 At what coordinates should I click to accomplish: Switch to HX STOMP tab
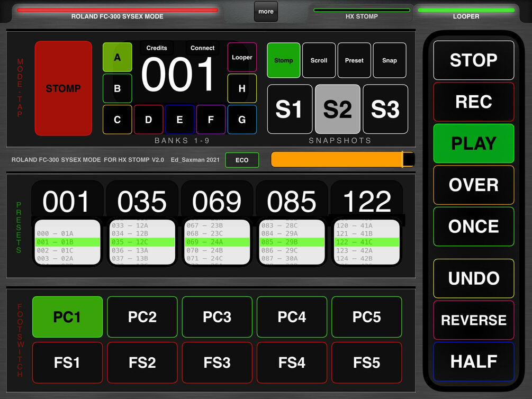pos(362,14)
